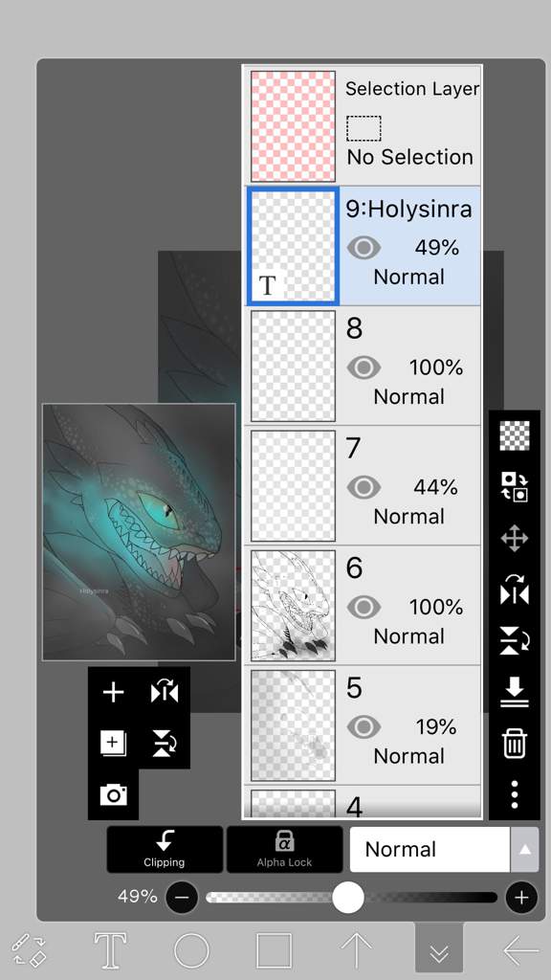Screen dimensions: 551x980
Task: Delete layer with trash bin icon
Action: tap(514, 743)
